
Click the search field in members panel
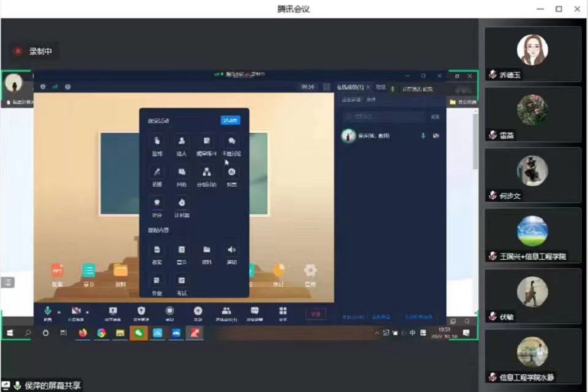click(384, 117)
